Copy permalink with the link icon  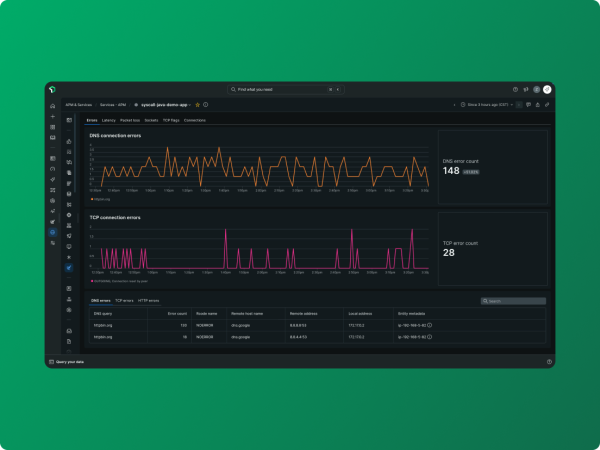(x=547, y=105)
